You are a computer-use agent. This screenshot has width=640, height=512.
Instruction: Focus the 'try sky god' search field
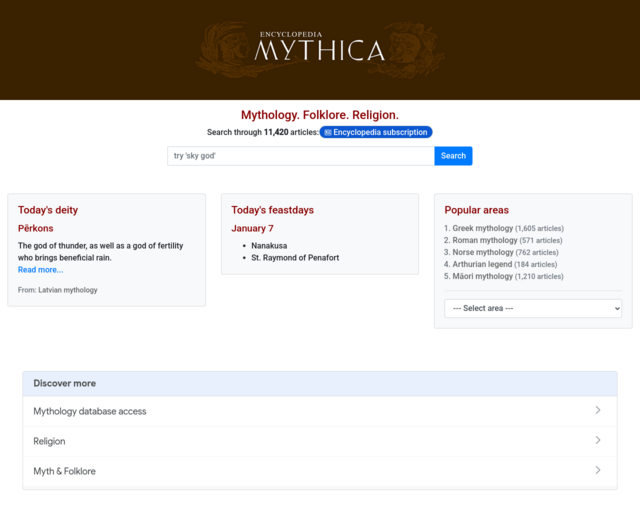coord(301,156)
